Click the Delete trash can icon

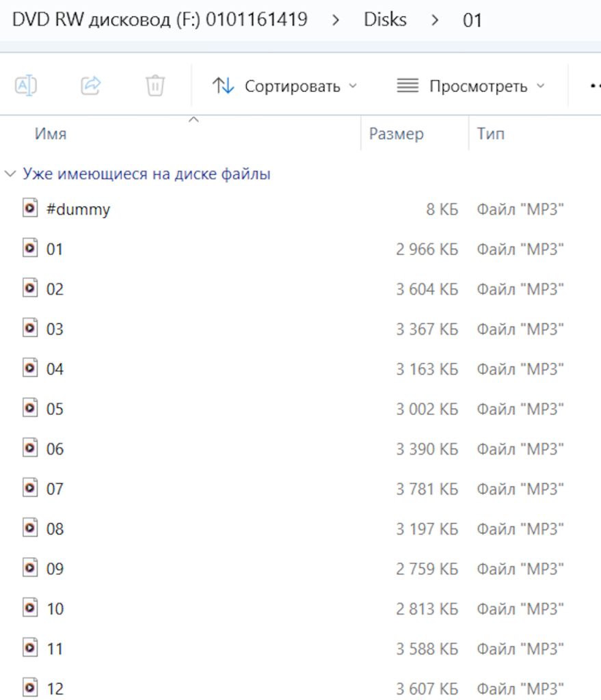pos(155,85)
